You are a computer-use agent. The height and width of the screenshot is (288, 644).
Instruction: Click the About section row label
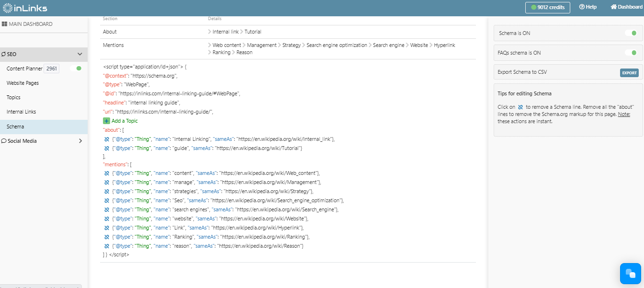[x=110, y=32]
